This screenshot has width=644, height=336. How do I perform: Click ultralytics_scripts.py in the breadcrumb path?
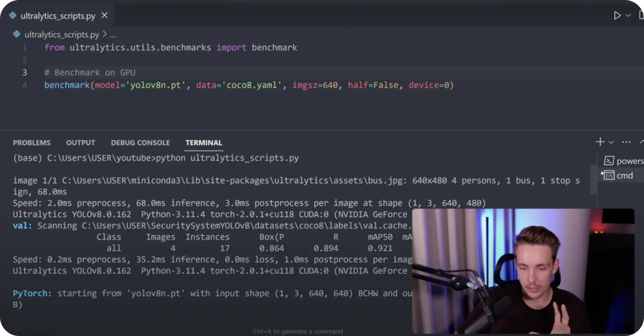(x=62, y=35)
